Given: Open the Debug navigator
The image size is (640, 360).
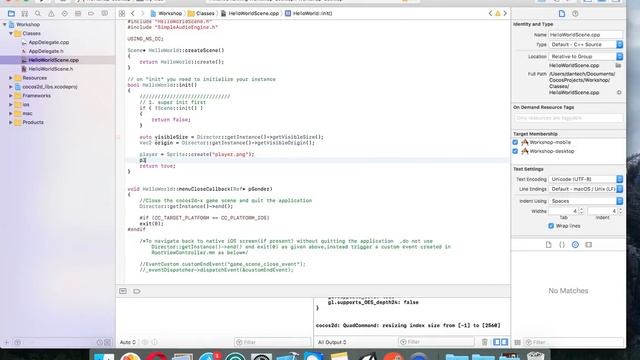Looking at the screenshot, I should point(78,13).
